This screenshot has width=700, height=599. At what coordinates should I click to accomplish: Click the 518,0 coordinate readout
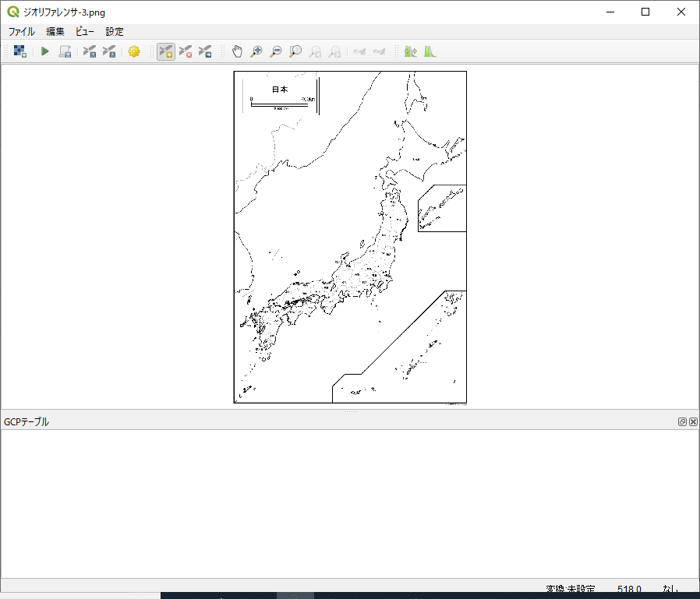click(630, 589)
